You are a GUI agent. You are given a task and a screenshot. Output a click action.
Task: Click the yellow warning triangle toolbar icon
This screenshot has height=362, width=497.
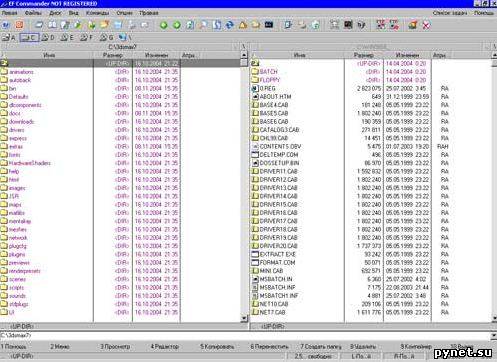(x=243, y=25)
